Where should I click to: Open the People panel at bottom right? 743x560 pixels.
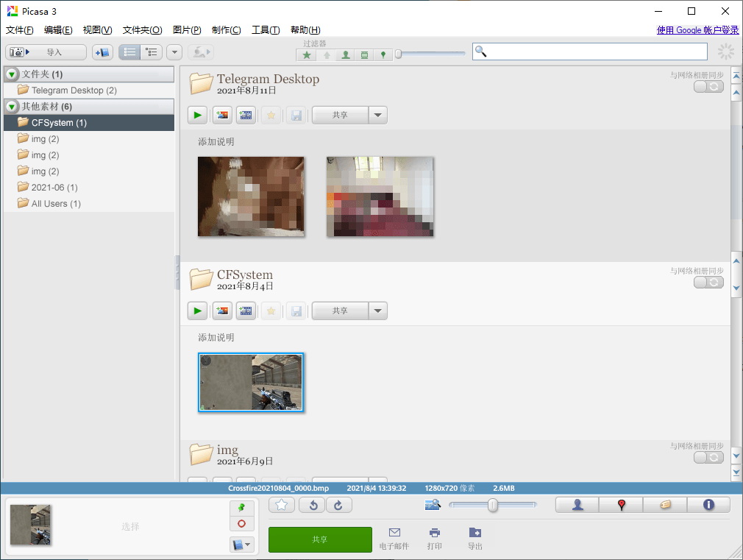577,505
